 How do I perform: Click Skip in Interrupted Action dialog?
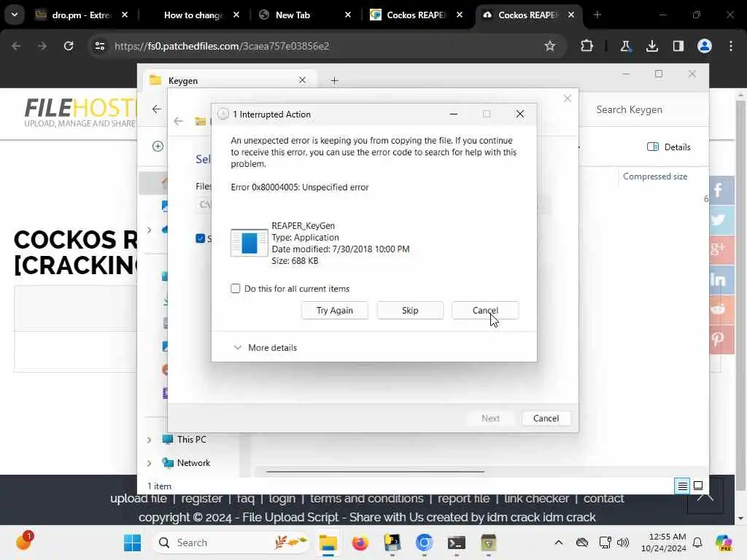pyautogui.click(x=410, y=311)
